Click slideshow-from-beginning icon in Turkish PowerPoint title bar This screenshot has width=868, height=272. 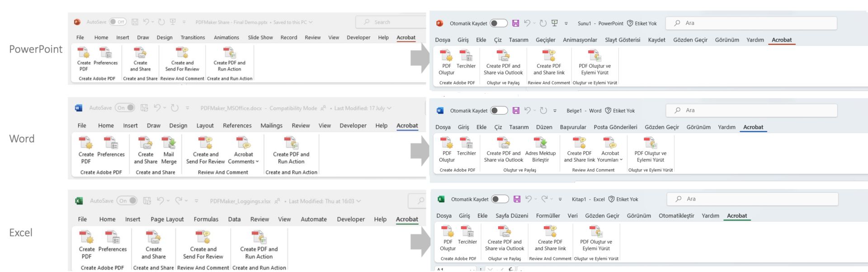(555, 23)
